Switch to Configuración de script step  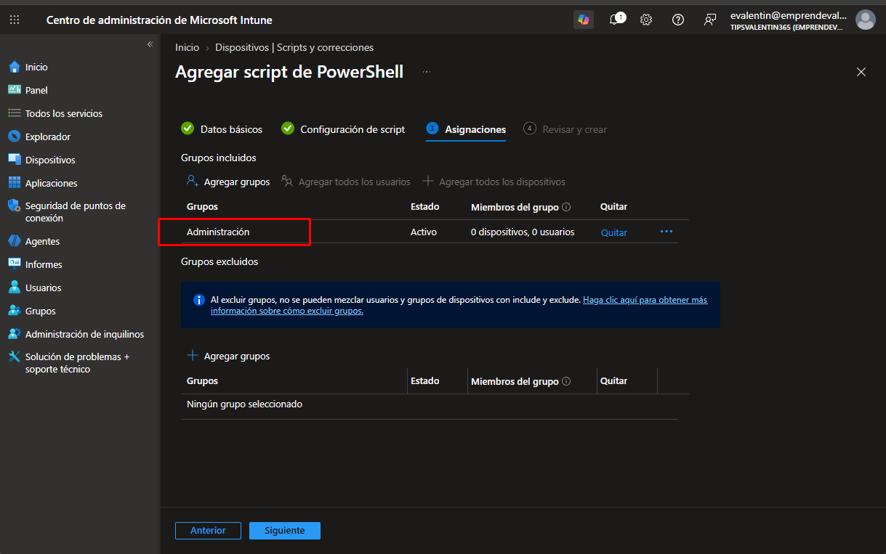coord(343,129)
